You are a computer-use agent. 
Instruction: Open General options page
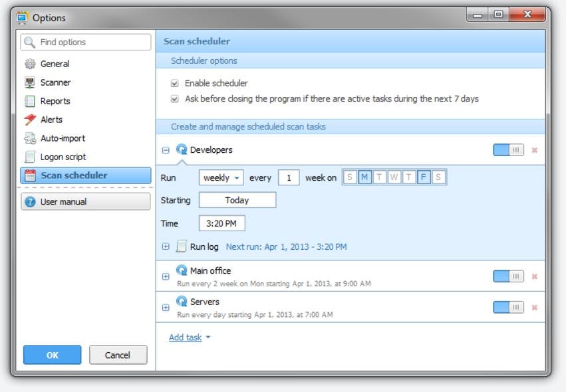click(86, 64)
